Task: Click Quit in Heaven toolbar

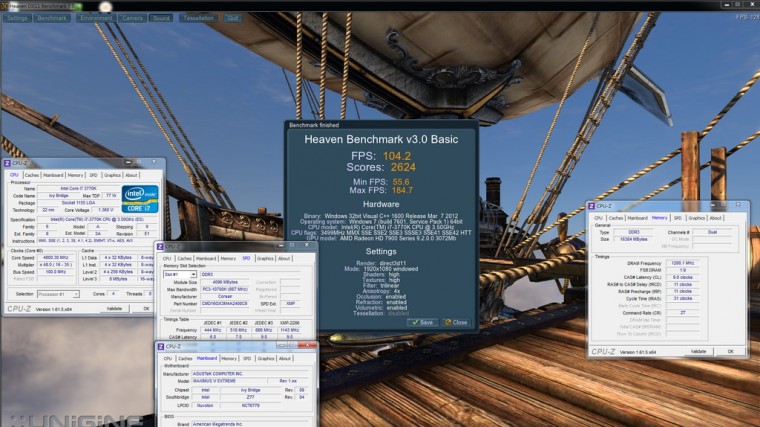Action: [233, 18]
